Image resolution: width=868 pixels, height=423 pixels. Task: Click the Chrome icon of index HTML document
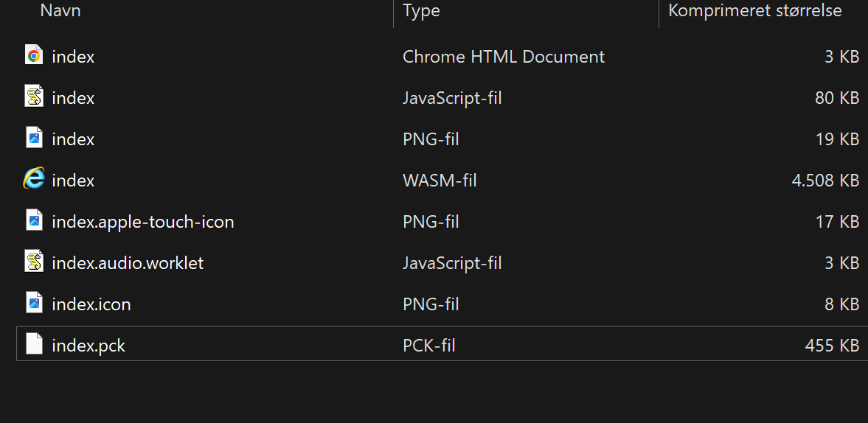(34, 55)
